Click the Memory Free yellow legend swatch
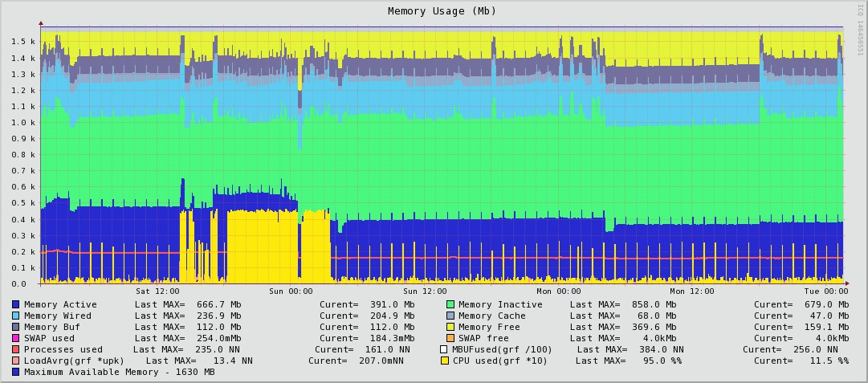Viewport: 868px width, 383px height. coord(450,327)
